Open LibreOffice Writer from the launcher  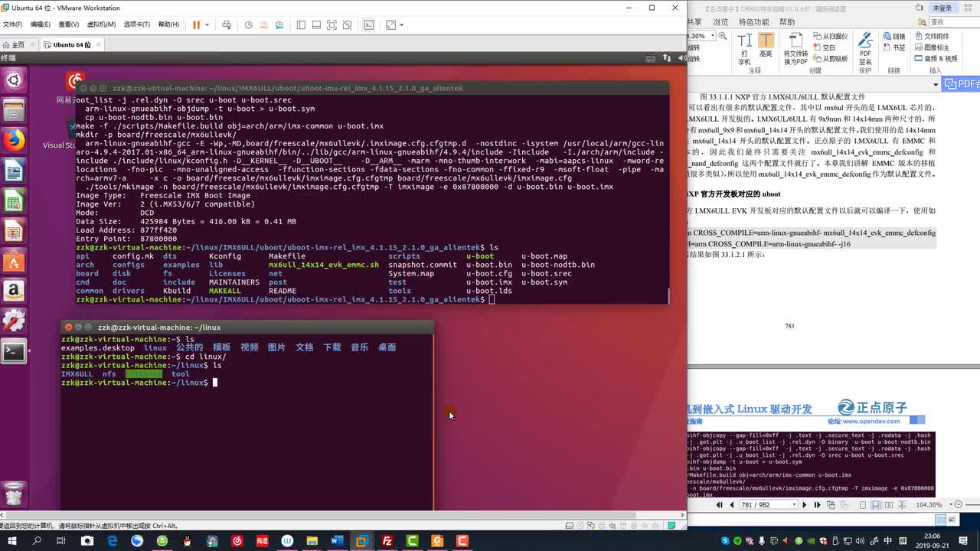[14, 171]
